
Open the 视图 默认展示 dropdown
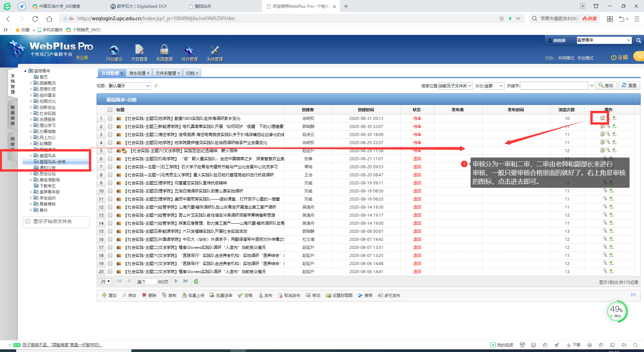pyautogui.click(x=129, y=86)
